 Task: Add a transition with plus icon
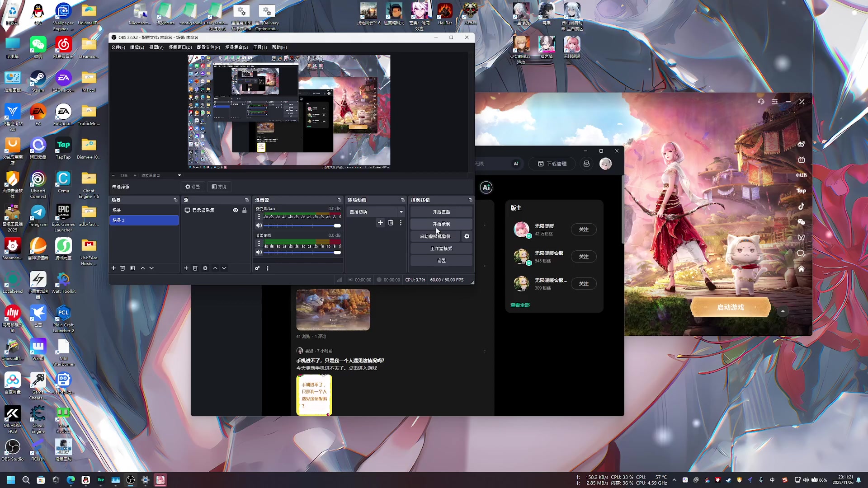[x=380, y=223]
